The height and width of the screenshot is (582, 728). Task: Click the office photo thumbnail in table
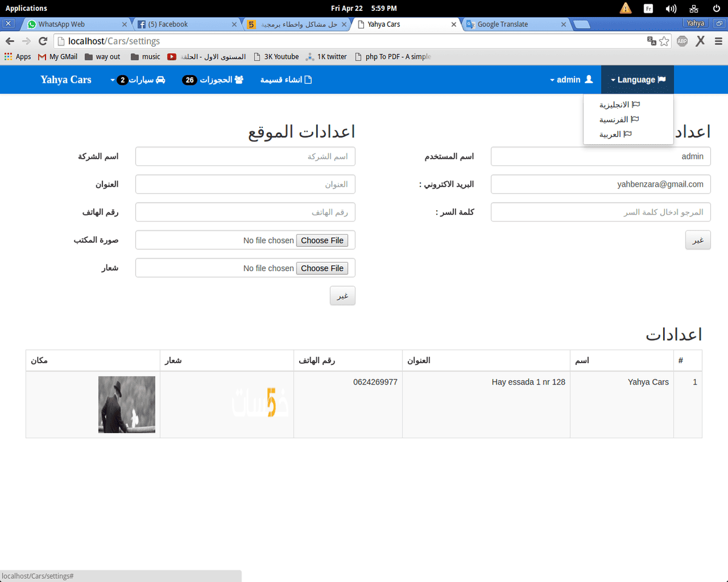(x=127, y=404)
